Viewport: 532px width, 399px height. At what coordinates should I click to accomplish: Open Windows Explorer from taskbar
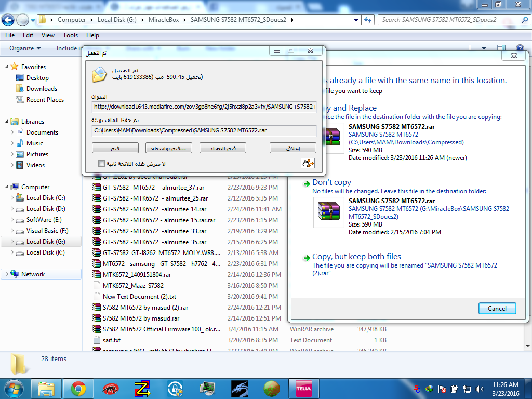[x=46, y=389]
